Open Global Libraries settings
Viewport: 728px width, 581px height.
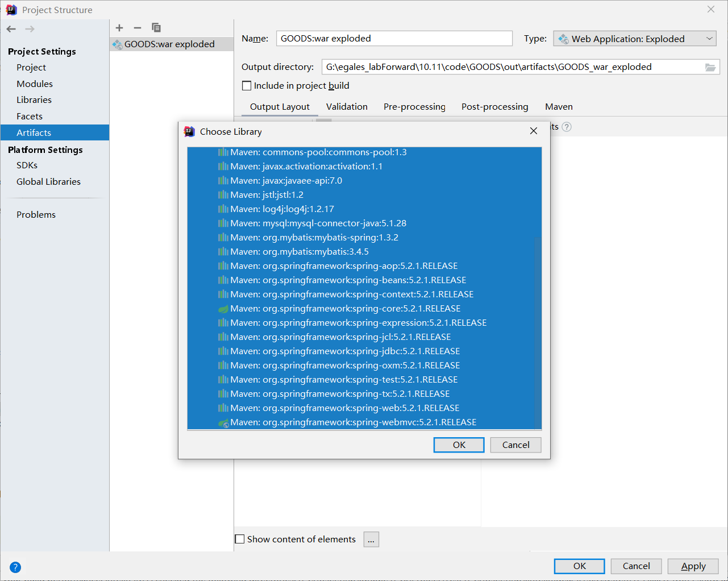(48, 182)
